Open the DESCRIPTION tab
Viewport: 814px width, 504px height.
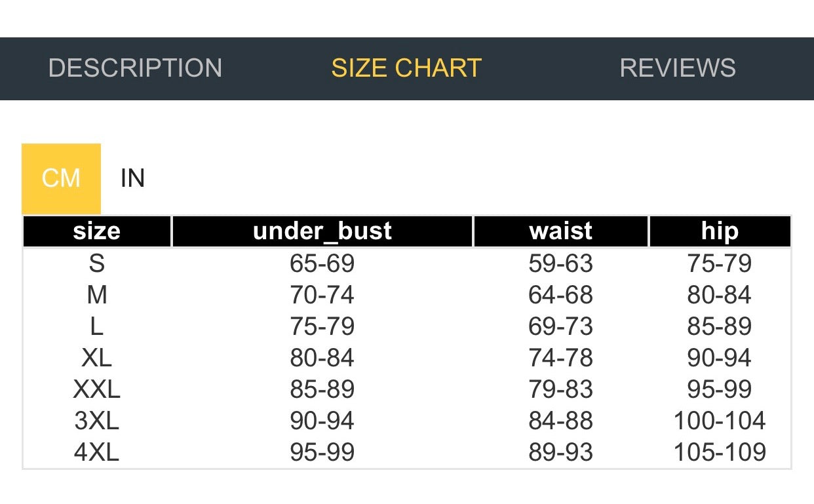pyautogui.click(x=135, y=68)
